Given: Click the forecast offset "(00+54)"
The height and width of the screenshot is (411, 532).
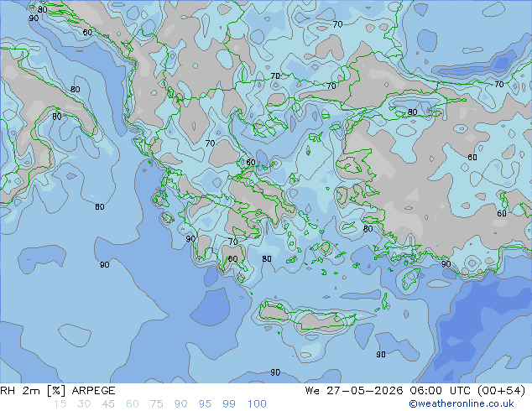Looking at the screenshot, I should click(x=501, y=391).
